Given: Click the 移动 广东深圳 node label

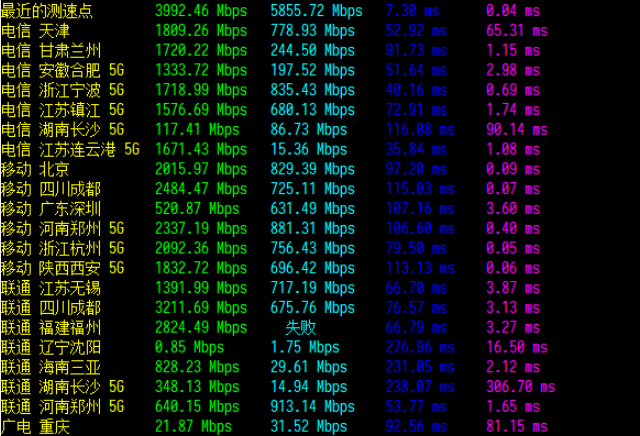Looking at the screenshot, I should tap(51, 208).
